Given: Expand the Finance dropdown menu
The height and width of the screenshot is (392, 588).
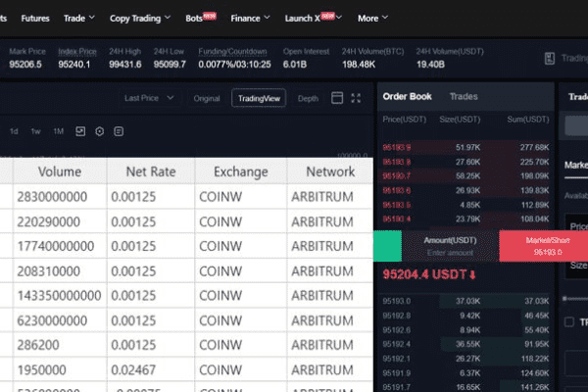Looking at the screenshot, I should [x=250, y=18].
